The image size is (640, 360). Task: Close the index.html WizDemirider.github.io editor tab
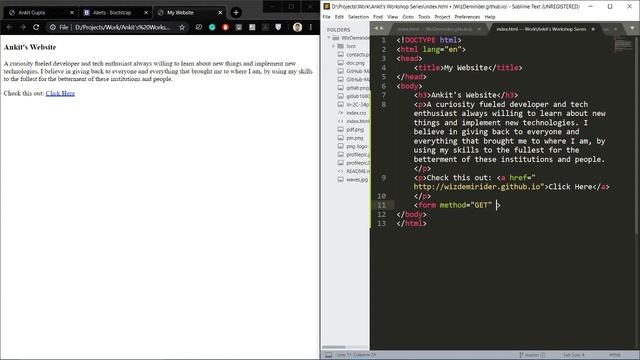(479, 29)
